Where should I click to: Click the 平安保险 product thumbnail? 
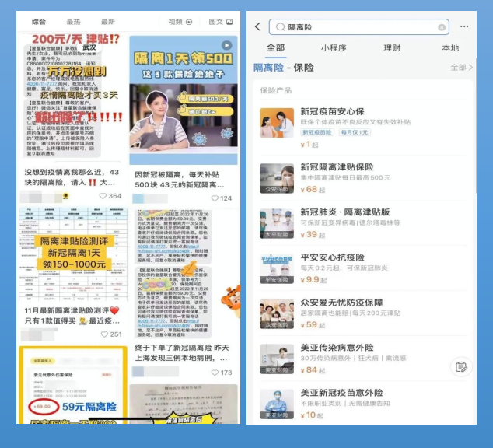tap(277, 269)
